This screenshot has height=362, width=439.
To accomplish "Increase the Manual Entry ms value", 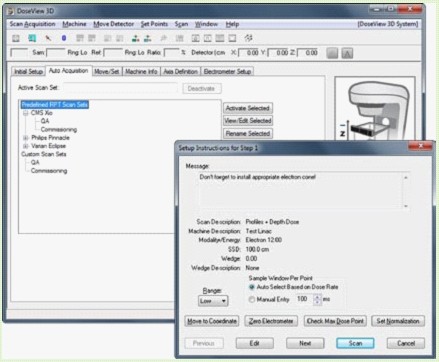I will (317, 297).
